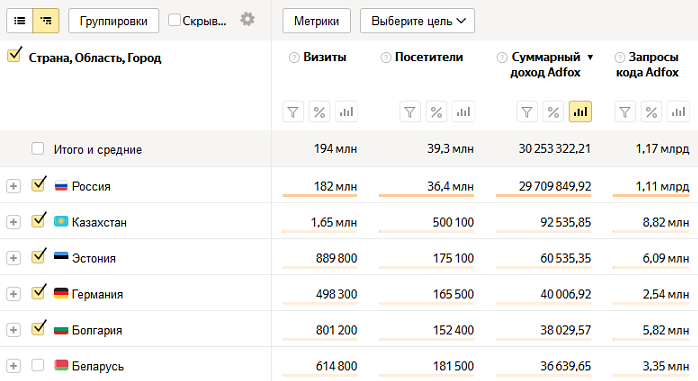Viewport: 698px width, 381px height.
Task: Toggle highlighted chart icon under Суммарный доход Adfox
Action: [x=580, y=112]
